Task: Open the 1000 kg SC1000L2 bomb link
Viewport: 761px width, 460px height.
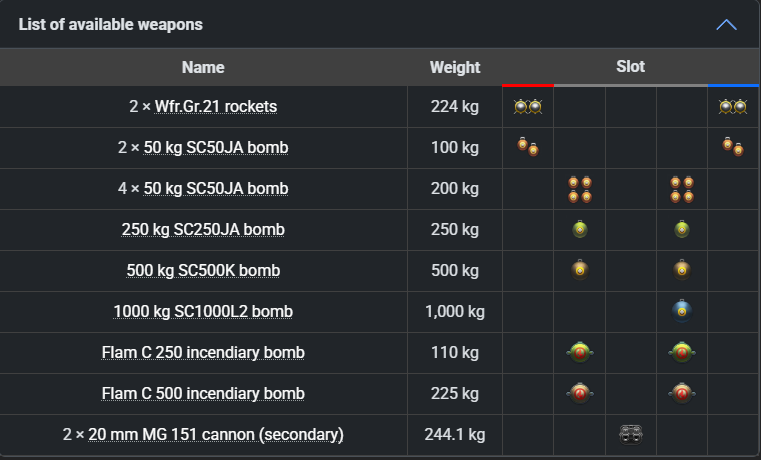Action: [x=203, y=312]
